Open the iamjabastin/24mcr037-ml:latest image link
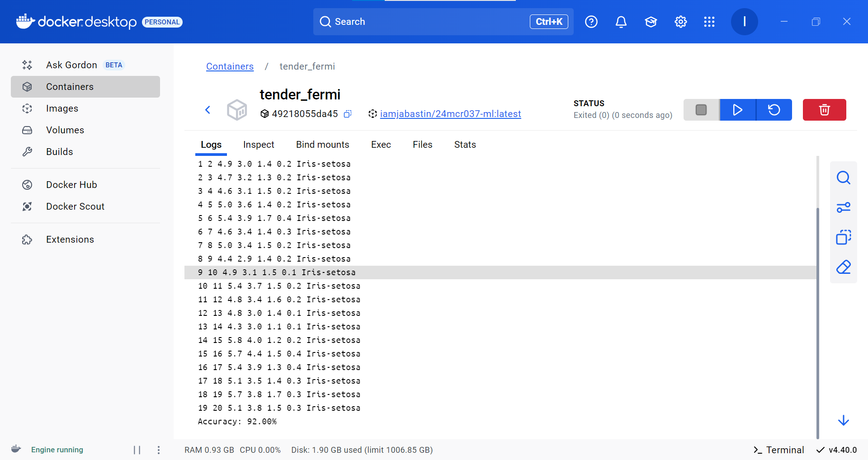The width and height of the screenshot is (868, 460). coord(450,114)
